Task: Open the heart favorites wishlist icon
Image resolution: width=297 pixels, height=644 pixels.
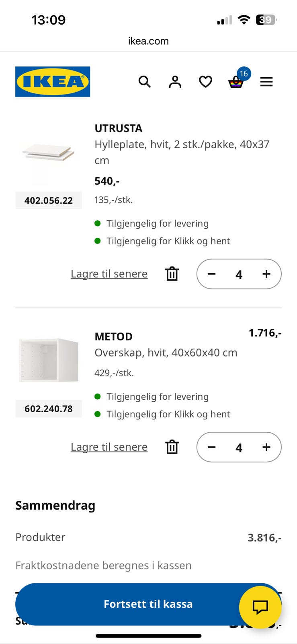Action: click(x=205, y=82)
